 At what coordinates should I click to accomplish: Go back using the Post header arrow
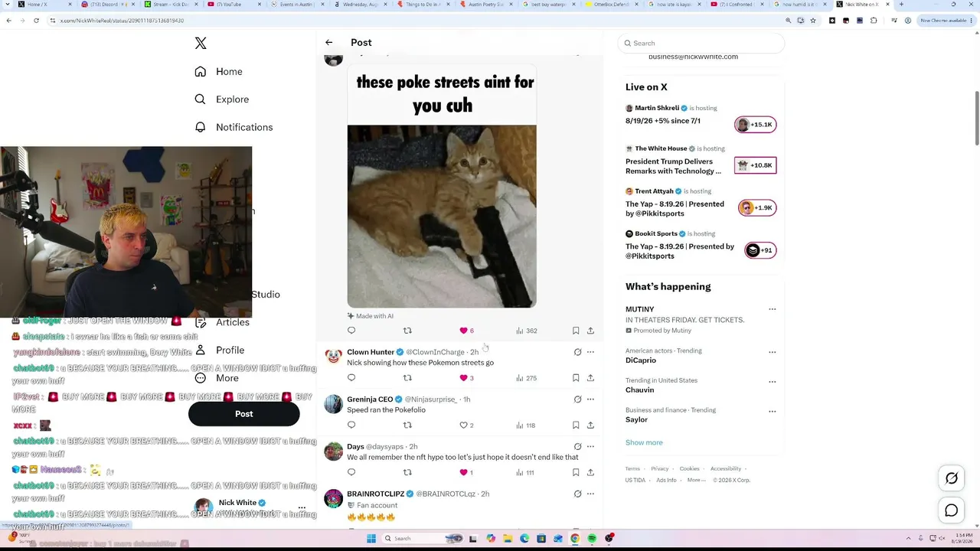[x=328, y=43]
